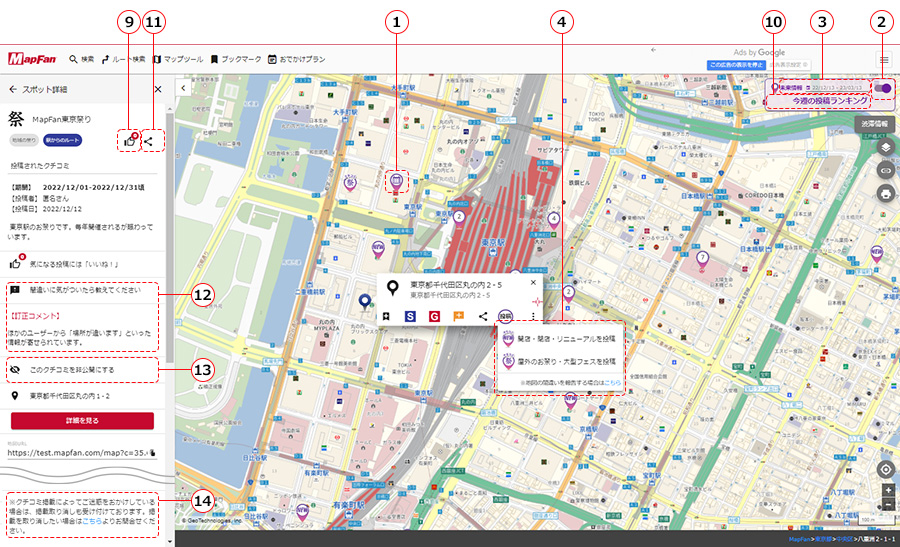Center map on current location

(886, 470)
